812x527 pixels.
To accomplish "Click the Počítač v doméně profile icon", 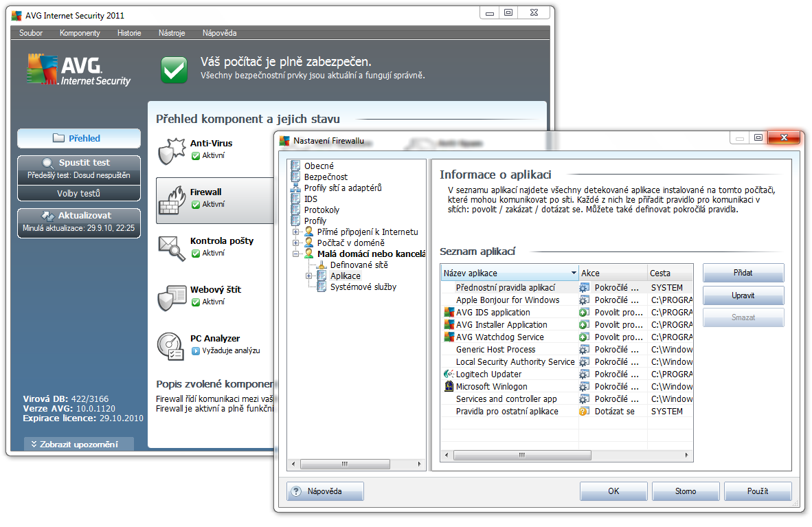I will pyautogui.click(x=309, y=243).
